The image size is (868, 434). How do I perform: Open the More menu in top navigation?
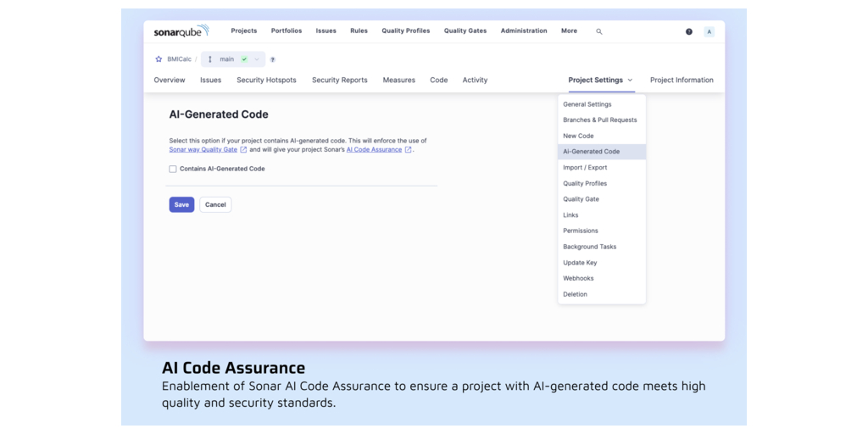coord(569,31)
